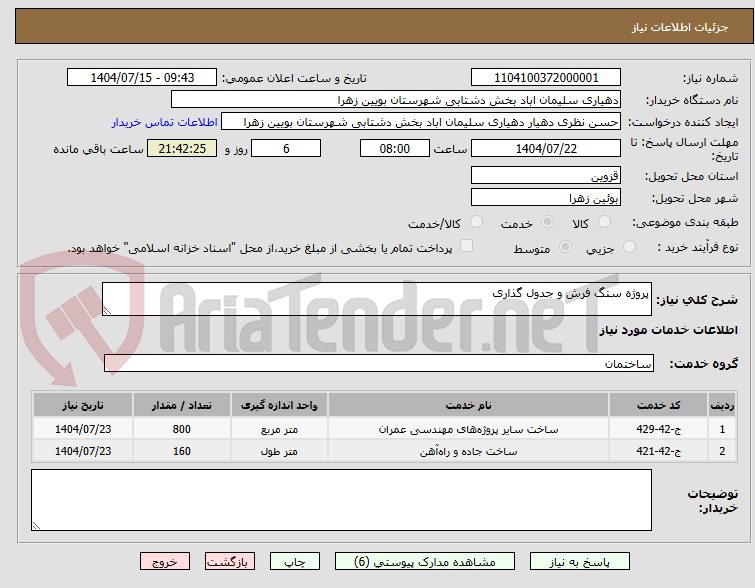This screenshot has height=588, width=755.
Task: Click the کد خدمت column header
Action: click(x=658, y=405)
